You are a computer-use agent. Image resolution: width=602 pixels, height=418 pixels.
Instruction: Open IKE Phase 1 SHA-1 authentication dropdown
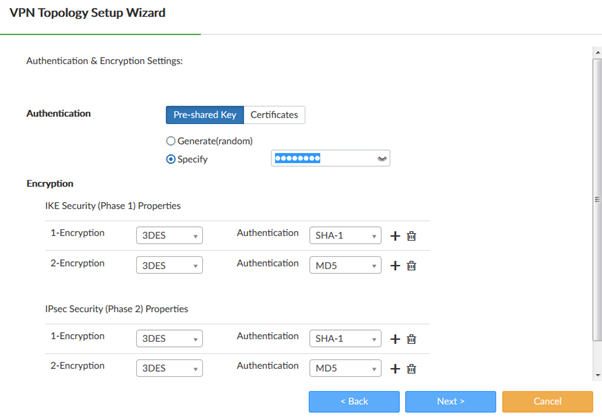click(x=345, y=236)
